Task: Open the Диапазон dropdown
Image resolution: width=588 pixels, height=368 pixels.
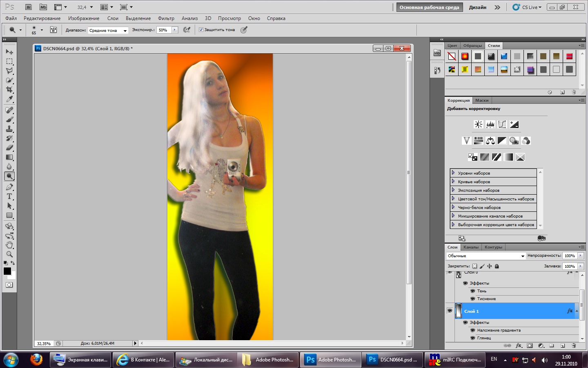Action: point(108,30)
